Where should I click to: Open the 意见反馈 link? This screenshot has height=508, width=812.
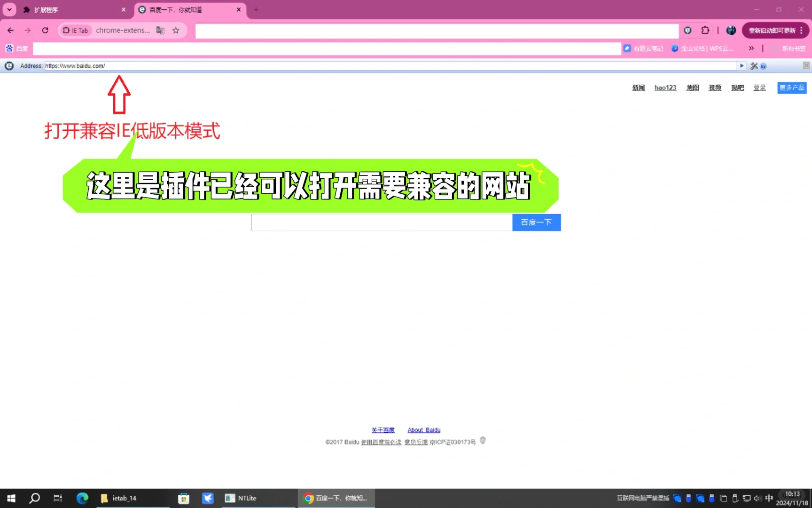(x=416, y=442)
